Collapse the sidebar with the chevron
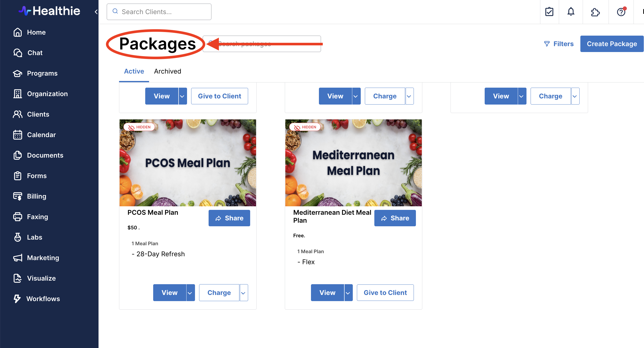 click(96, 12)
